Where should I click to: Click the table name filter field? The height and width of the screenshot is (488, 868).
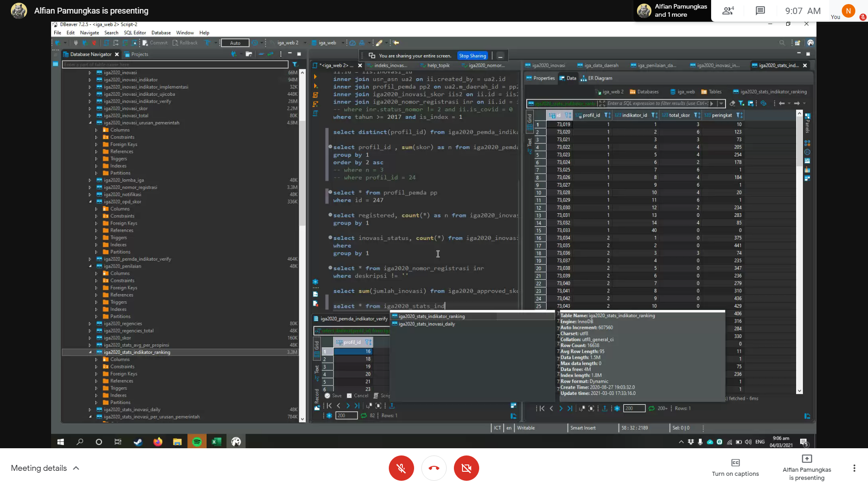point(175,65)
